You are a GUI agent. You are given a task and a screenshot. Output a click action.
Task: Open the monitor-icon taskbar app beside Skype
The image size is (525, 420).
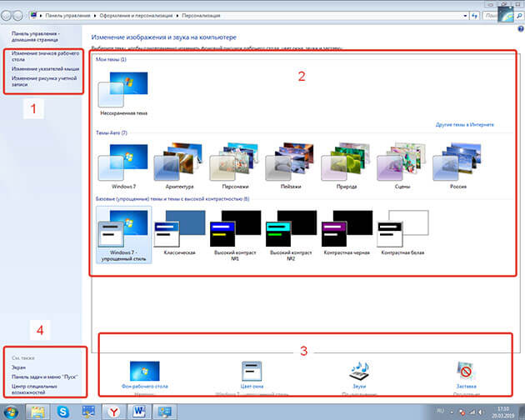pos(88,412)
